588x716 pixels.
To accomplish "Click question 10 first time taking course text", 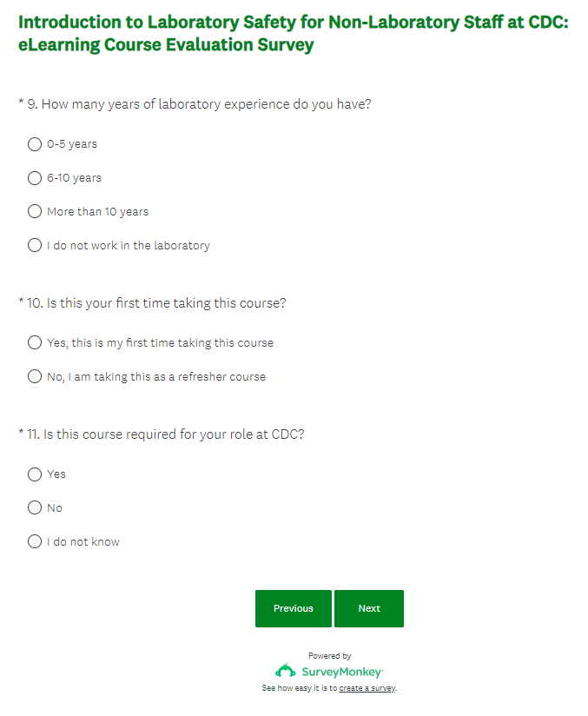I will [x=166, y=303].
